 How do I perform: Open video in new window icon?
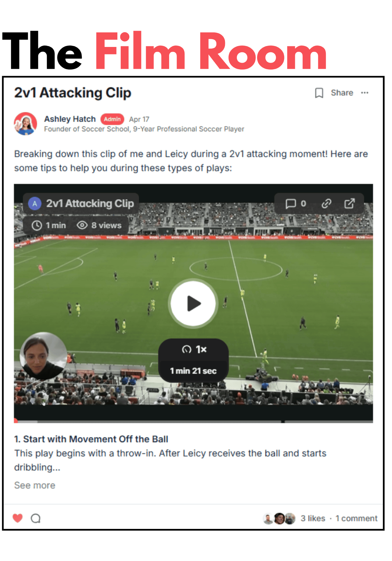[350, 204]
